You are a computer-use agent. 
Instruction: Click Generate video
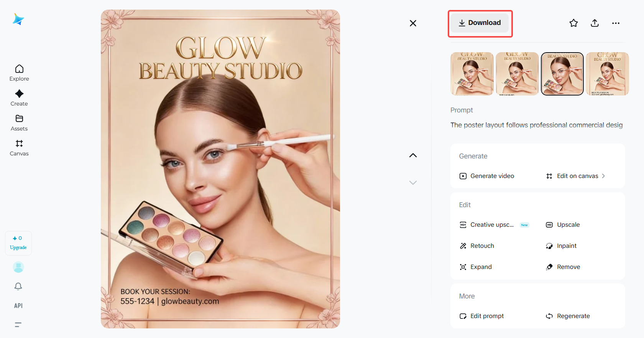487,176
